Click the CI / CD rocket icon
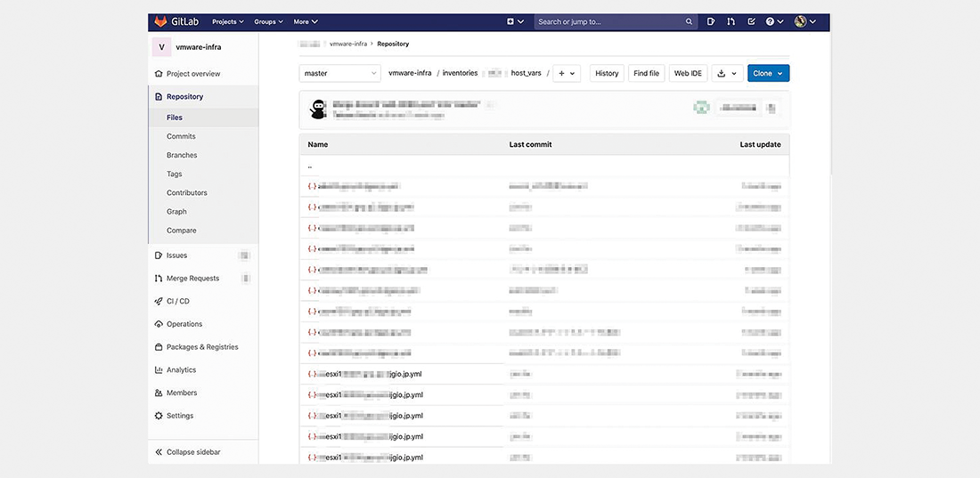980x478 pixels. 159,302
